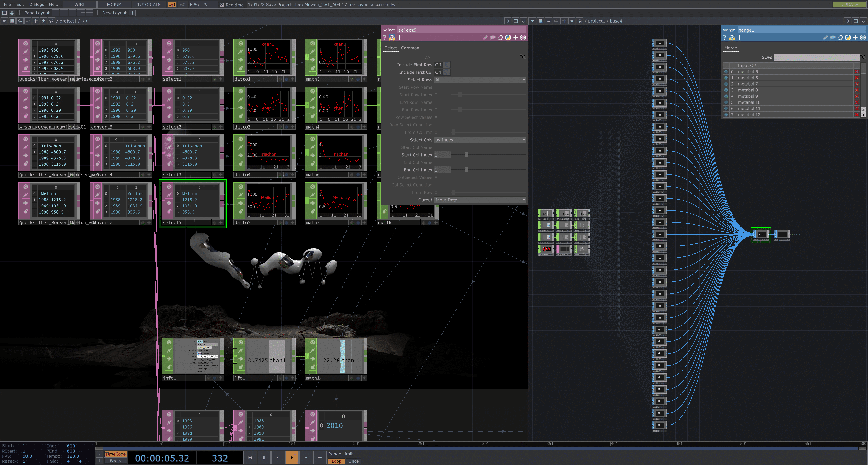Click the palette browser icon
This screenshot has height=465, width=868.
tap(12, 13)
